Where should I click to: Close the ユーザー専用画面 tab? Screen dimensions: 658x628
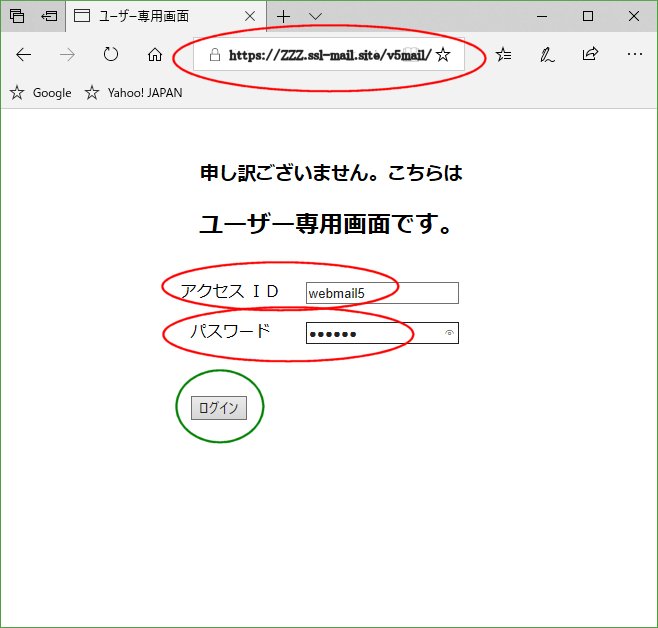click(x=250, y=16)
